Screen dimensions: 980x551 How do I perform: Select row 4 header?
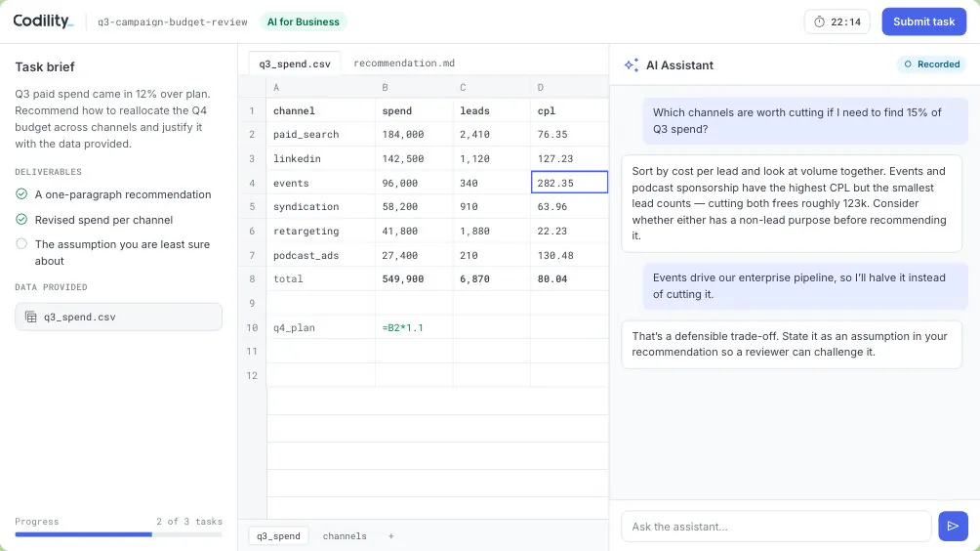point(252,183)
